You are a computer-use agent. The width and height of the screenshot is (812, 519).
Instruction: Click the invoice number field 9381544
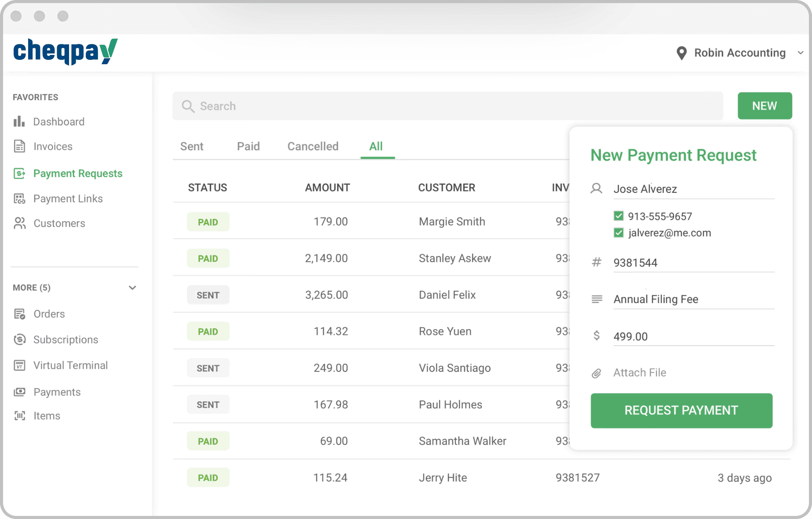coord(694,263)
